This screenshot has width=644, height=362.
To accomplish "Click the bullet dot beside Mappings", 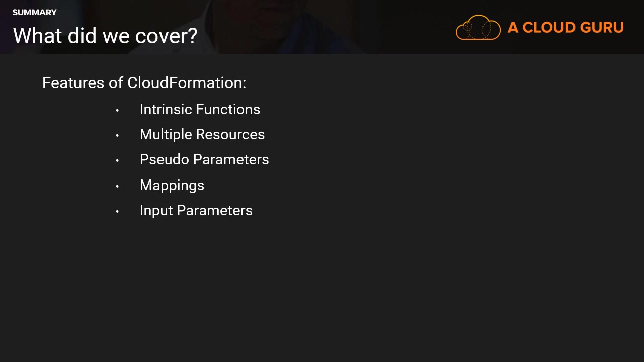I will point(117,186).
